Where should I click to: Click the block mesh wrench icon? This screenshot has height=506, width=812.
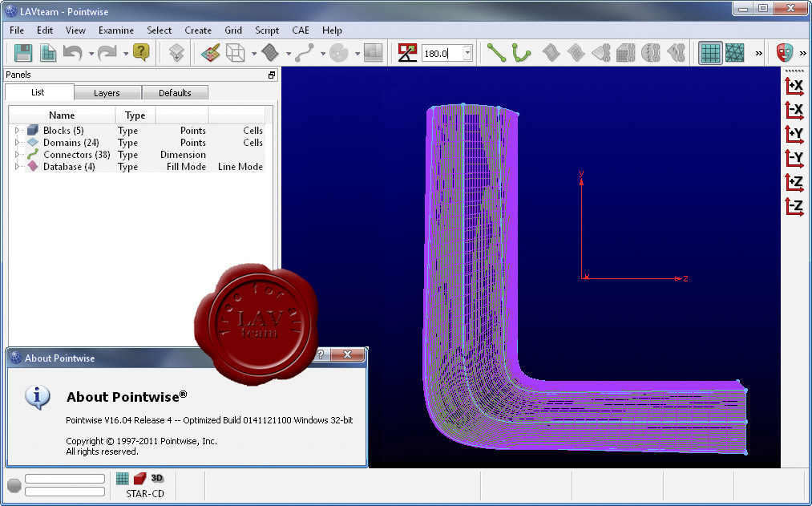(626, 53)
